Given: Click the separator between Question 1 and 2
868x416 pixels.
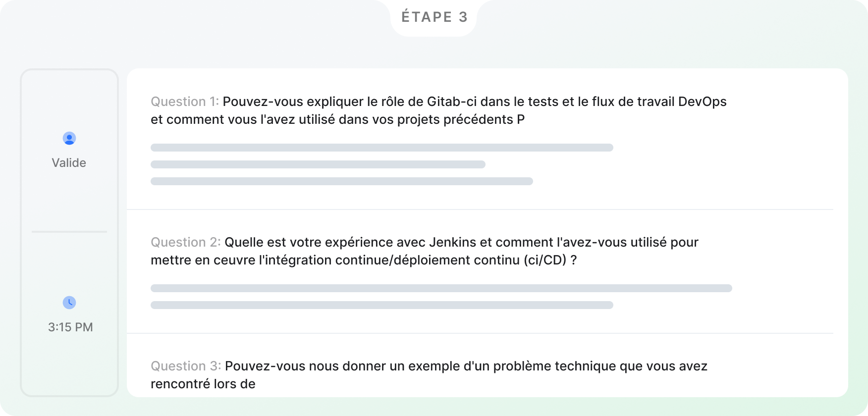Looking at the screenshot, I should click(480, 209).
